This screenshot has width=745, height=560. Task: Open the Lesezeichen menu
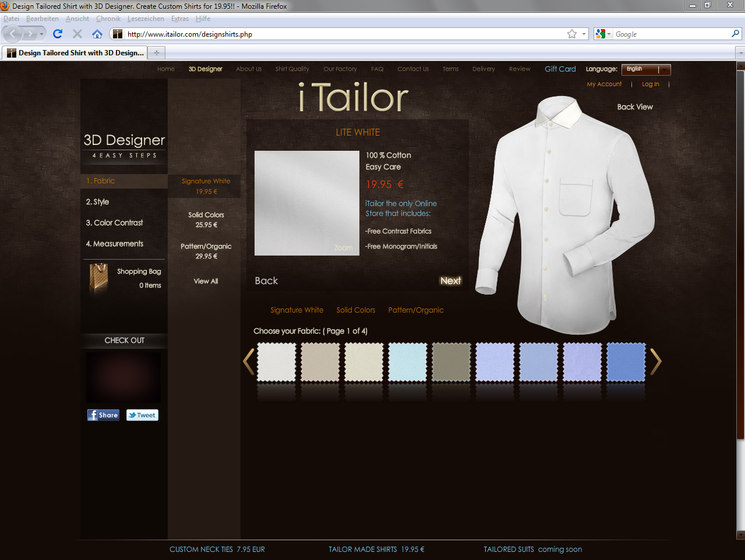(146, 19)
